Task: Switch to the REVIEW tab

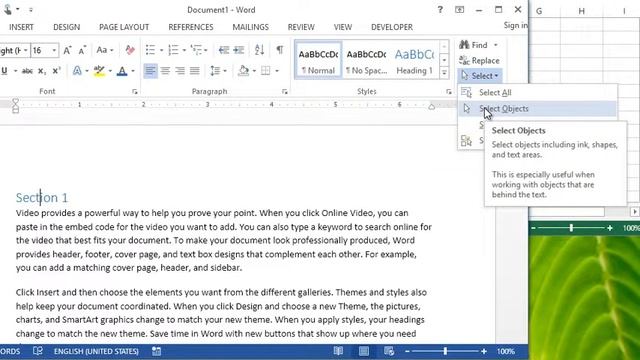Action: pos(301,27)
